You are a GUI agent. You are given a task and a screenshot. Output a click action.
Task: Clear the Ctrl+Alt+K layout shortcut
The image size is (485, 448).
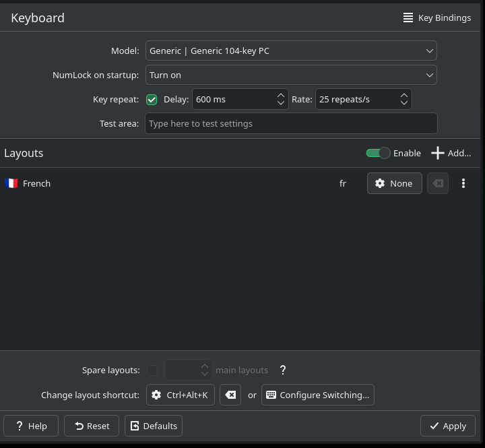(230, 395)
